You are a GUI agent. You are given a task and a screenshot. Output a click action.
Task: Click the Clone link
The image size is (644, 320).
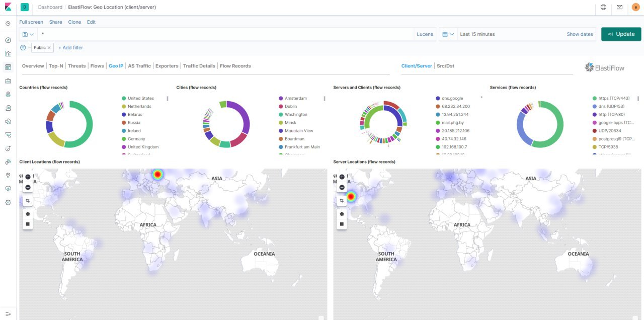point(74,22)
